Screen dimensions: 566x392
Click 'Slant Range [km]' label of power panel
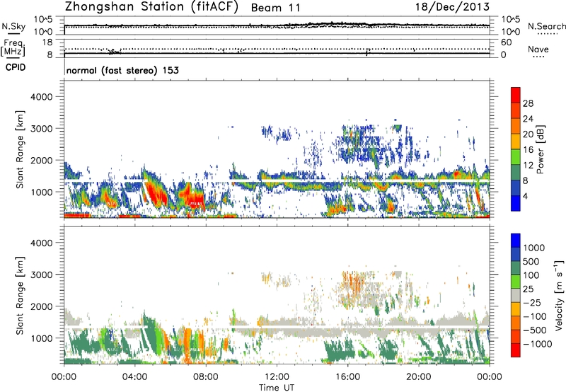click(20, 149)
